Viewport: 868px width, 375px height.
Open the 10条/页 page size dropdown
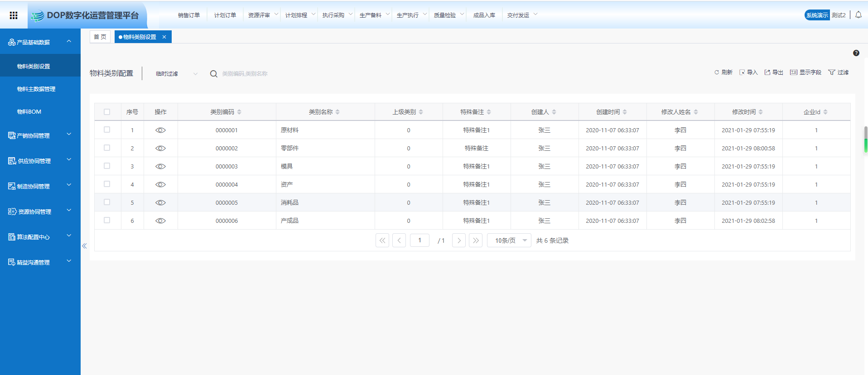[509, 240]
